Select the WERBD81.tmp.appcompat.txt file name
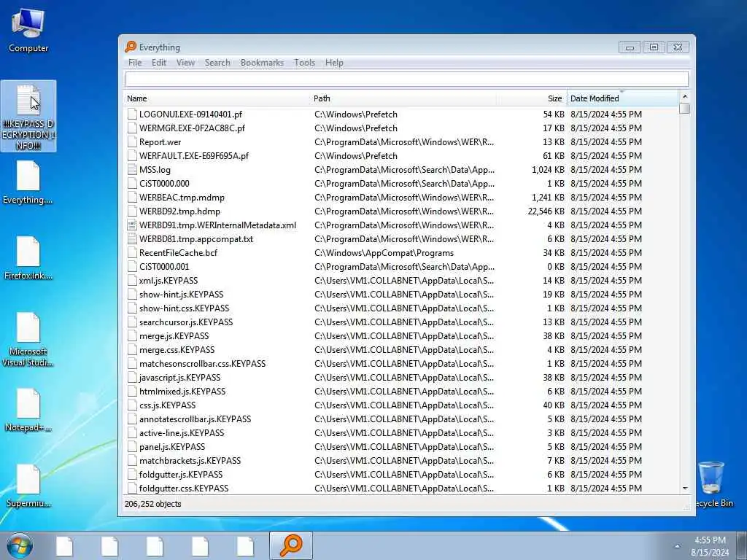747x560 pixels. [196, 239]
